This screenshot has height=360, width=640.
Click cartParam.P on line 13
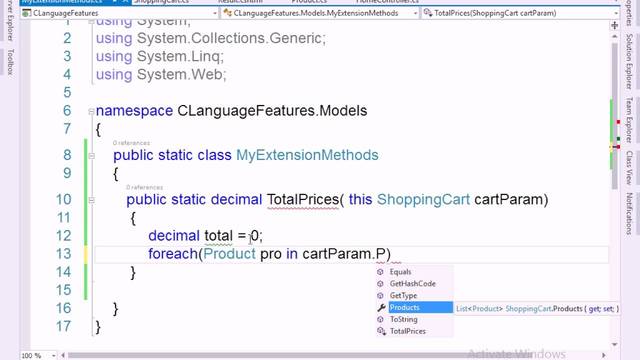pos(344,254)
